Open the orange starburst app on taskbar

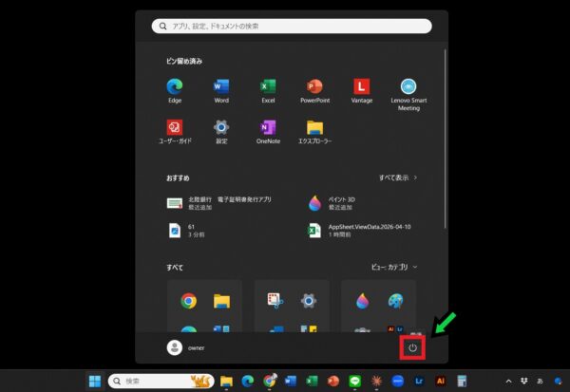pos(376,382)
